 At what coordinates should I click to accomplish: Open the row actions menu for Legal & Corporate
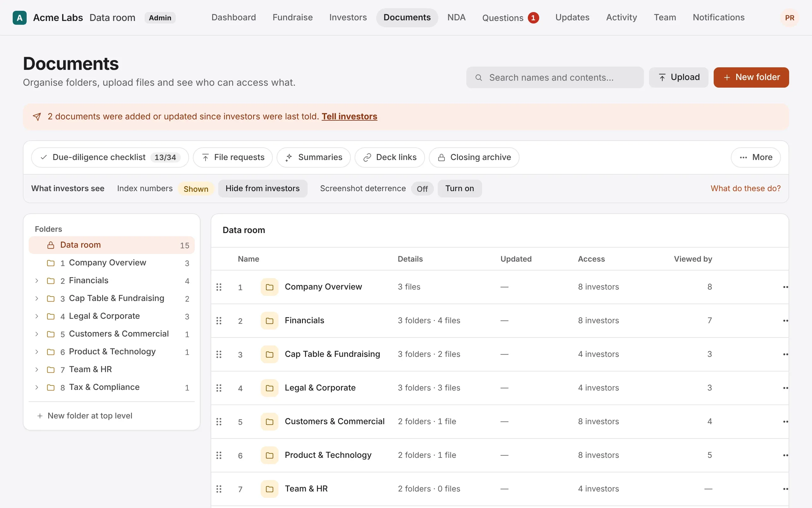(785, 388)
